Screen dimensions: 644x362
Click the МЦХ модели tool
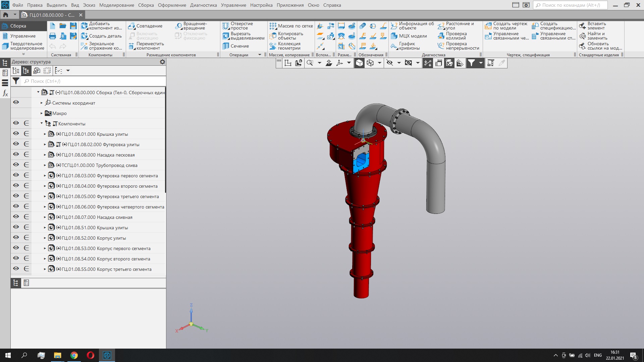click(409, 36)
